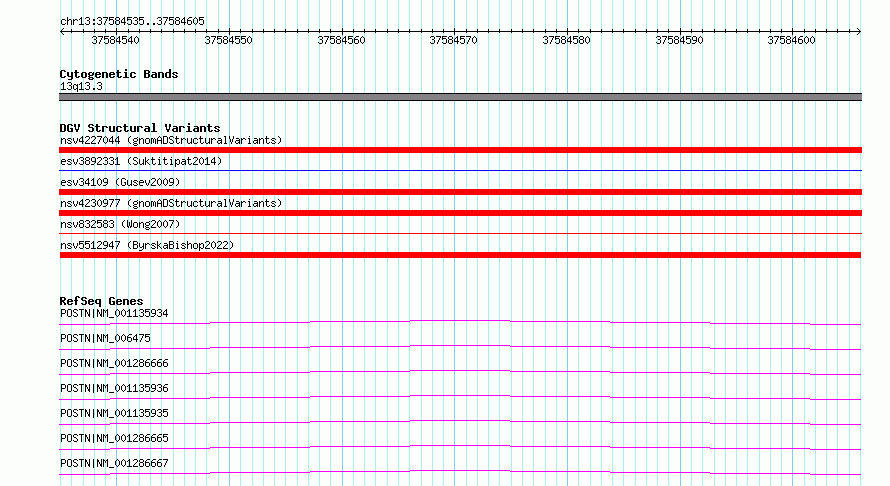Open variant esv34109 (Gusev2009)

(120, 182)
